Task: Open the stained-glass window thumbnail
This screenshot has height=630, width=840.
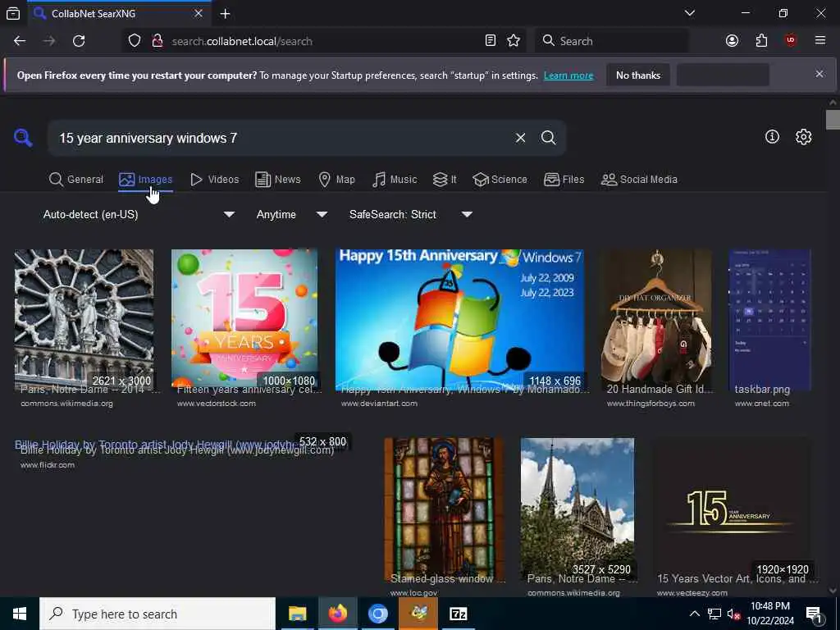Action: 444,509
